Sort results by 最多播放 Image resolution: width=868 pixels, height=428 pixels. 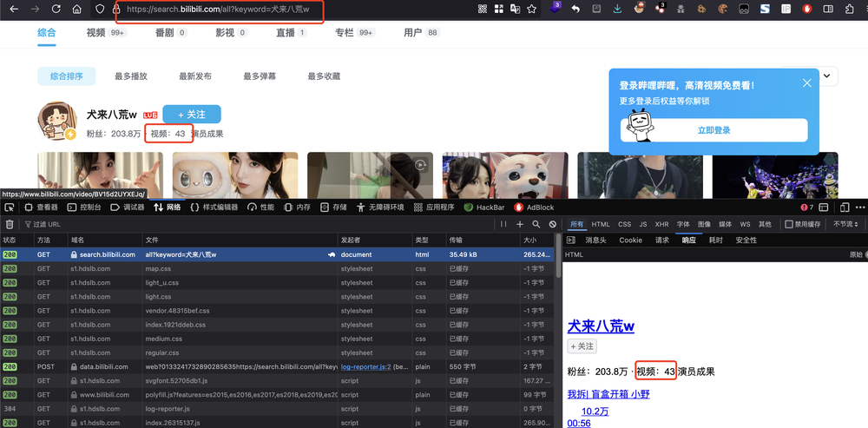[x=131, y=76]
